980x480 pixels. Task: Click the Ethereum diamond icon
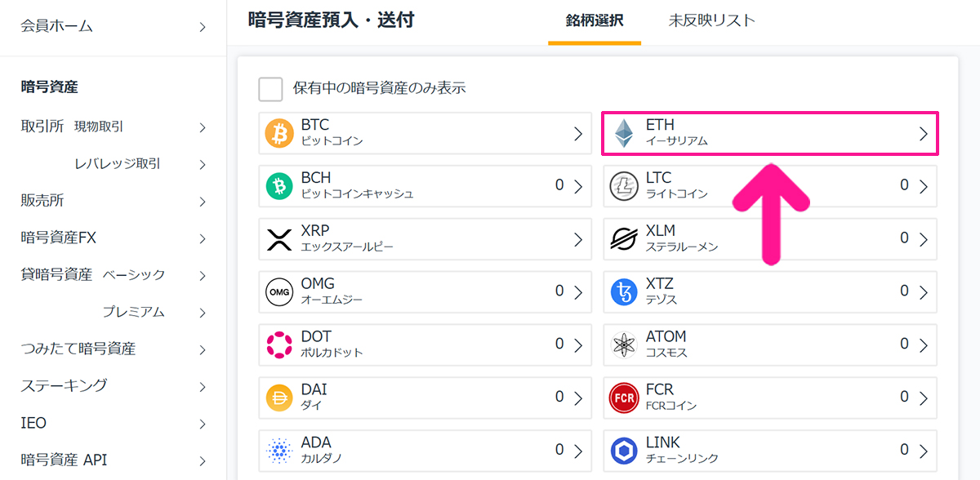tap(624, 134)
